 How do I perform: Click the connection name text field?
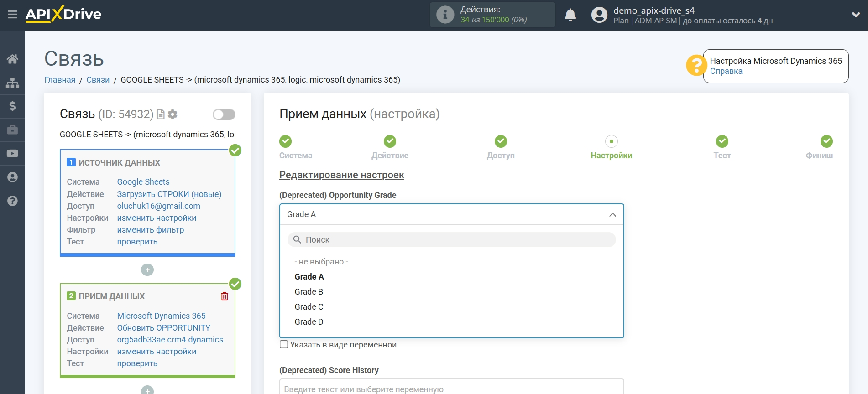point(147,135)
